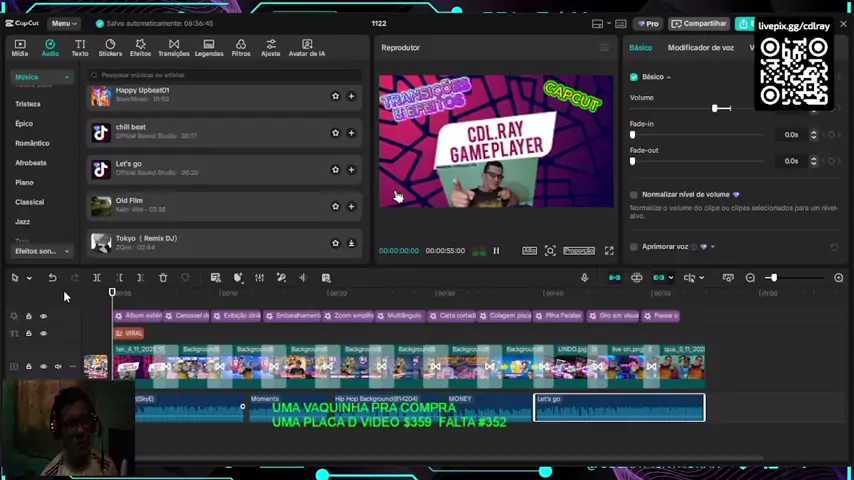Image resolution: width=854 pixels, height=480 pixels.
Task: Open the Transições panel
Action: tap(174, 47)
